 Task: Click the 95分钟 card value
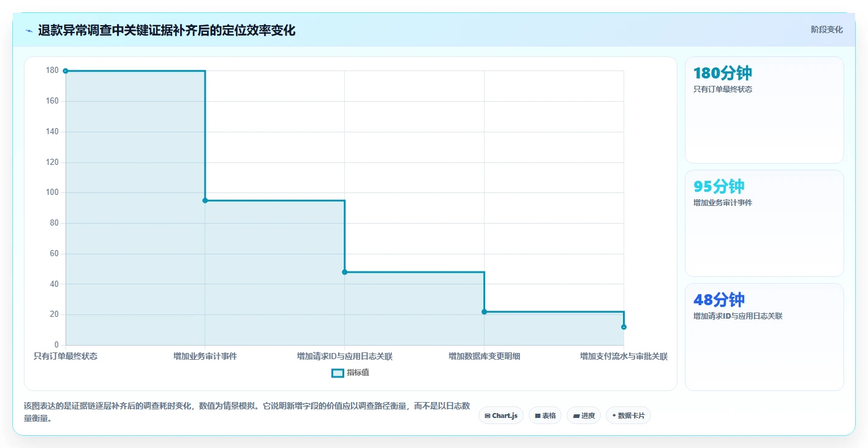pos(719,186)
